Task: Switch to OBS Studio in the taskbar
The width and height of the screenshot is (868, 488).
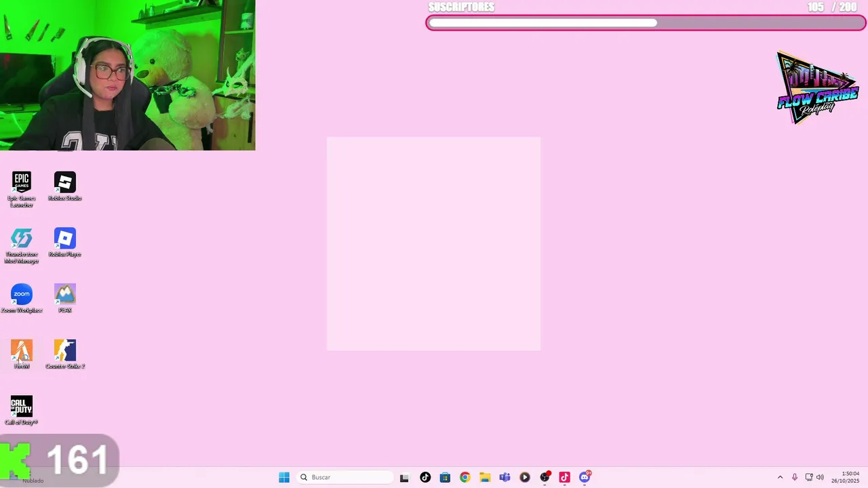Action: pyautogui.click(x=545, y=477)
